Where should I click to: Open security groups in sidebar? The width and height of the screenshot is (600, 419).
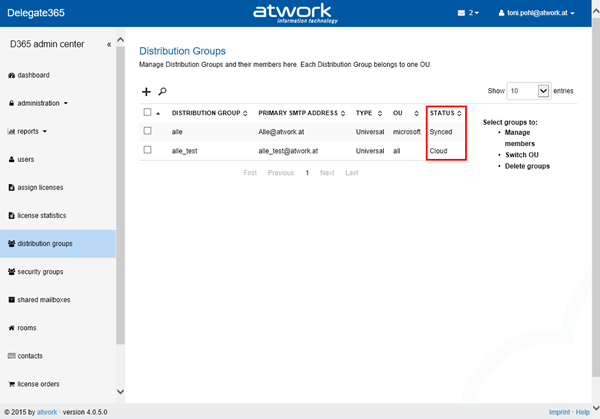point(40,271)
